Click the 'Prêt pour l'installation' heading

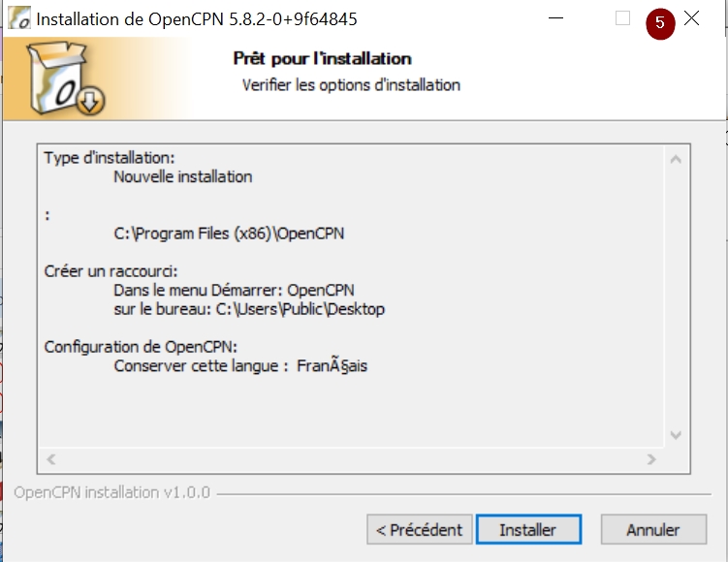(322, 58)
